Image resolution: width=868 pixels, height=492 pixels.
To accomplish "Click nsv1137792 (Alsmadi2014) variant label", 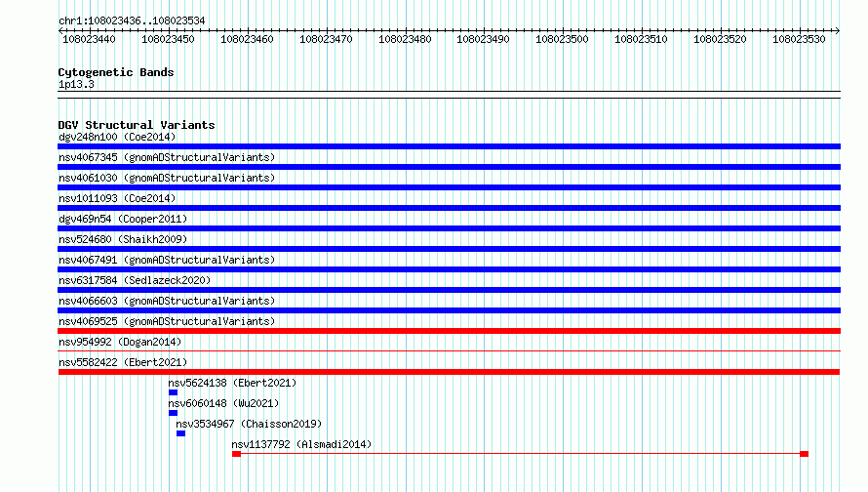I will tap(301, 444).
